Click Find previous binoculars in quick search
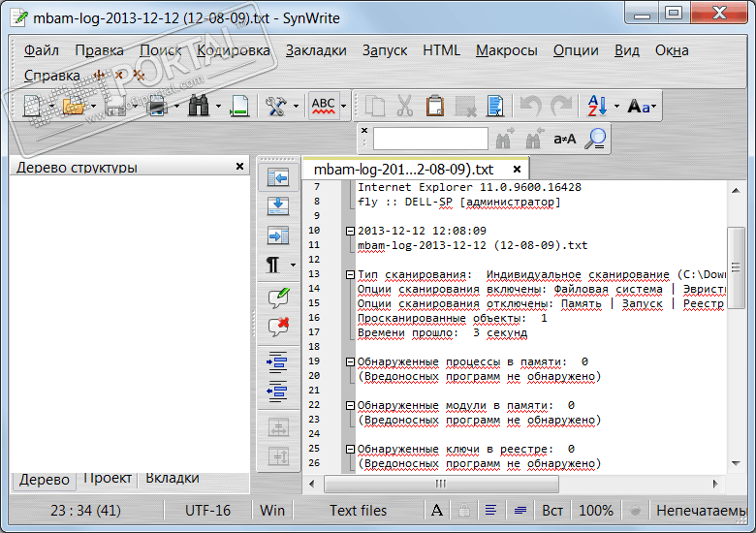 [x=534, y=139]
